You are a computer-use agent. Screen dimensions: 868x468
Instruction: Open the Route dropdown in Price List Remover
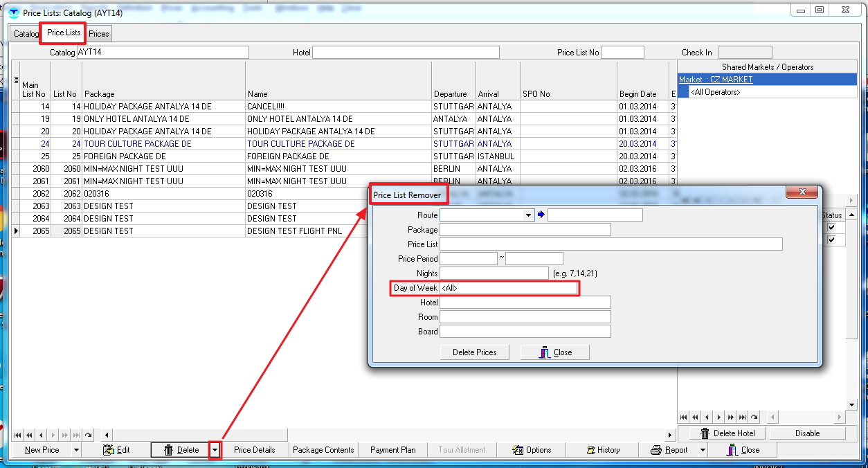(x=529, y=215)
